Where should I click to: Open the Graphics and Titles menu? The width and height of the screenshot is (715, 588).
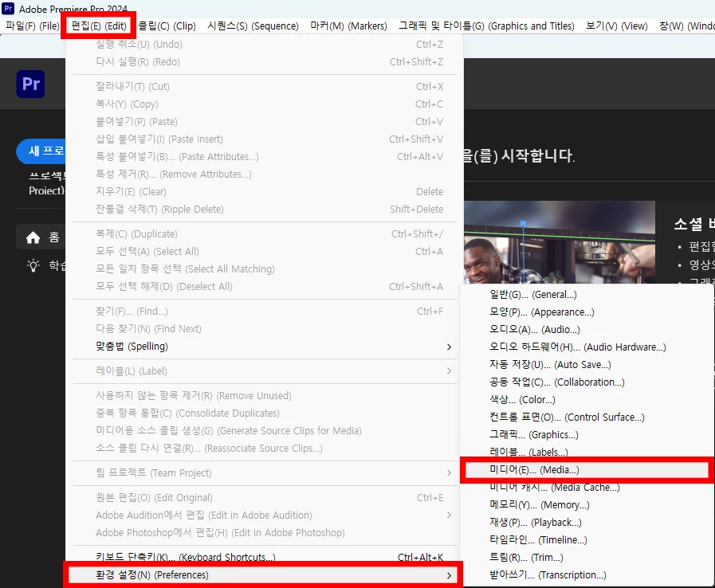[x=486, y=26]
